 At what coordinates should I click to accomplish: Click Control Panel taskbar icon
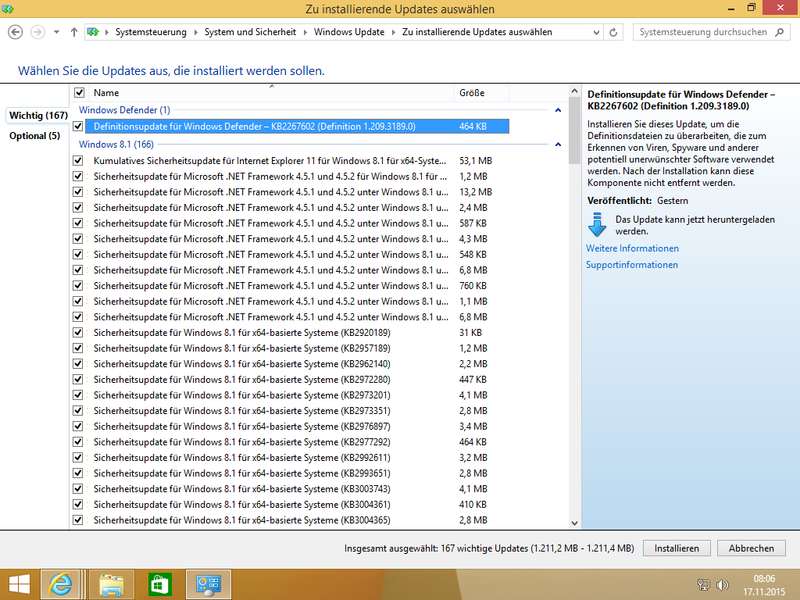tap(209, 584)
